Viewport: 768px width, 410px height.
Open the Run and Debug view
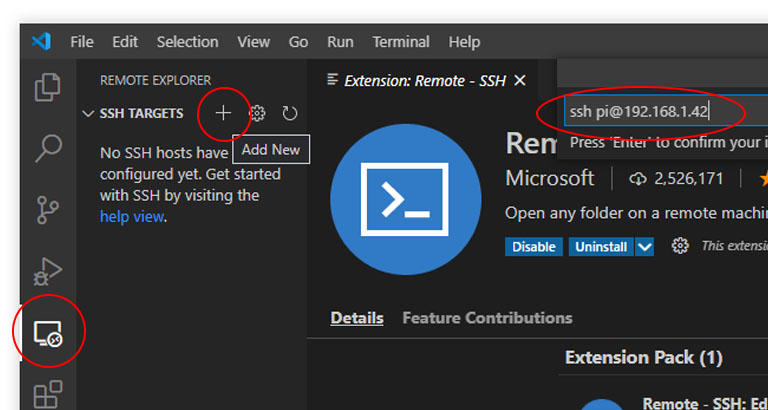(x=48, y=271)
